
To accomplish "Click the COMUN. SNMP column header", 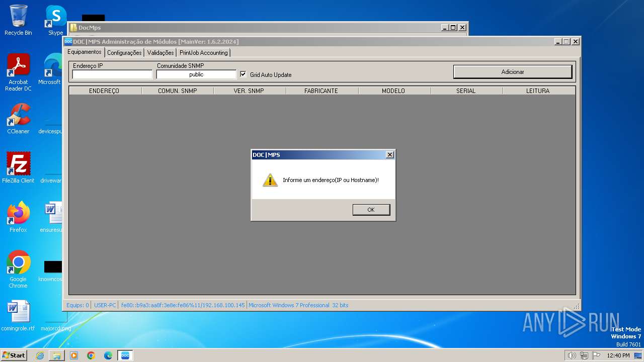I will pyautogui.click(x=178, y=91).
